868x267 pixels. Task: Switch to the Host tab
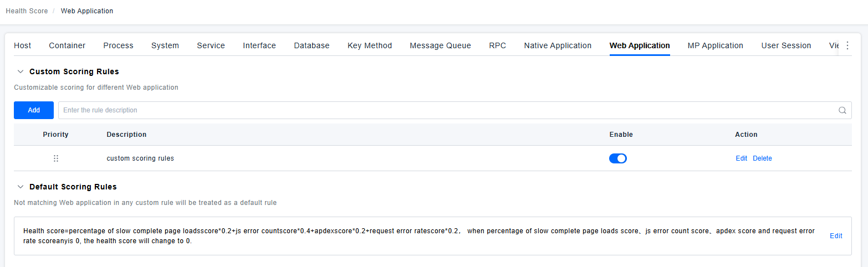tap(22, 46)
